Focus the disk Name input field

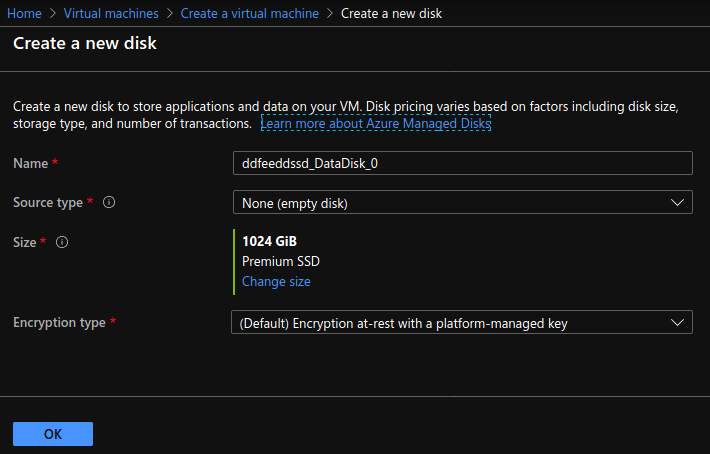click(462, 163)
